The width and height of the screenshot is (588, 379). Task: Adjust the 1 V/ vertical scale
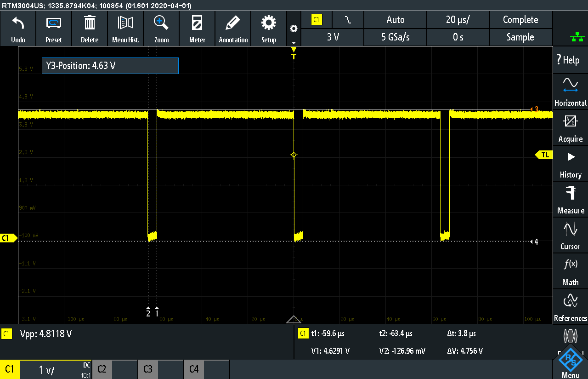coord(47,370)
